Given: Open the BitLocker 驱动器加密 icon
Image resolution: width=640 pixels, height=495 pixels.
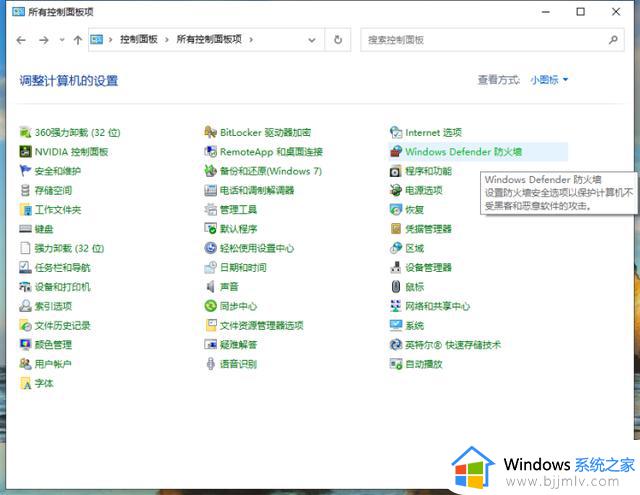Looking at the screenshot, I should tap(211, 132).
